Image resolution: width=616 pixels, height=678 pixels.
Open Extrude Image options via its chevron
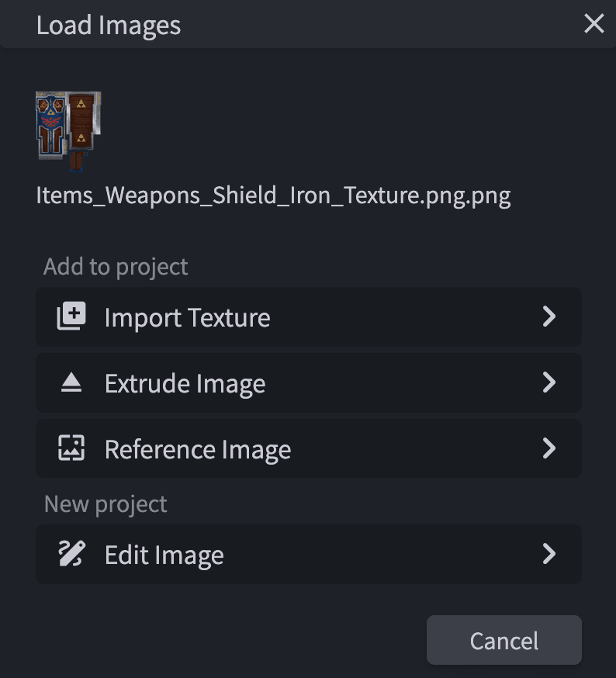pos(550,382)
